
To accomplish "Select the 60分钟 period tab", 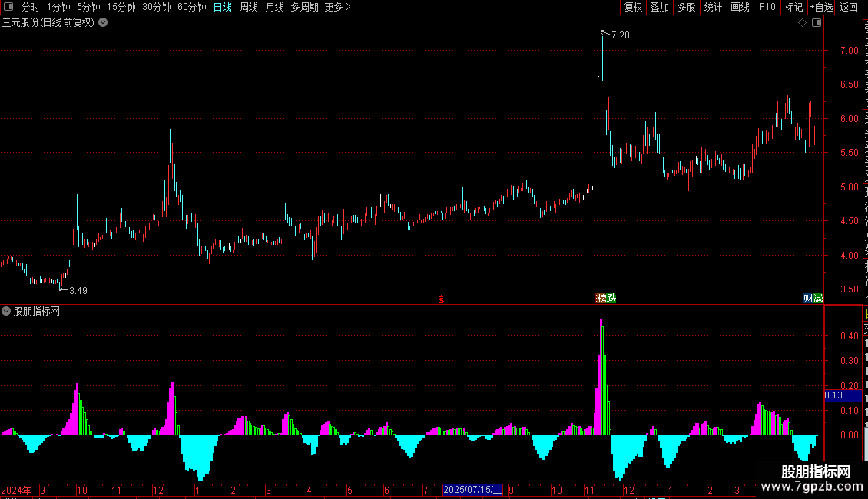I will pyautogui.click(x=191, y=7).
